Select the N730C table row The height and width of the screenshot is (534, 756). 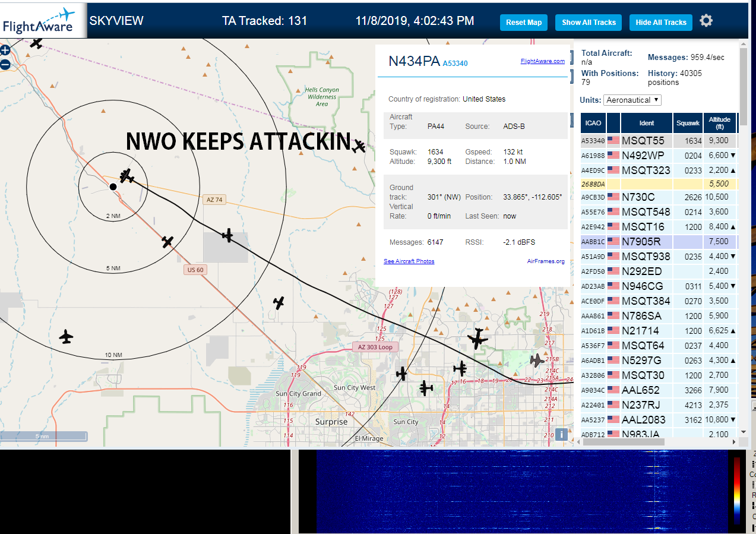tap(659, 197)
